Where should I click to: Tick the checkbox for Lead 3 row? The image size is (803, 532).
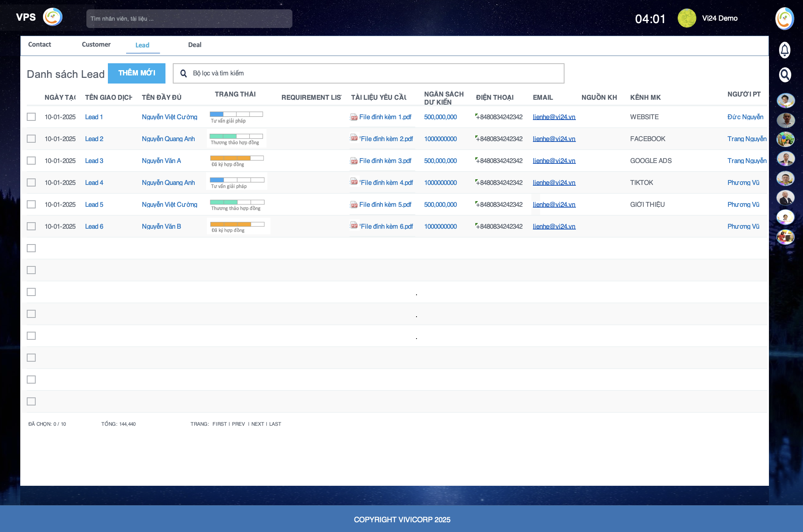click(x=31, y=161)
